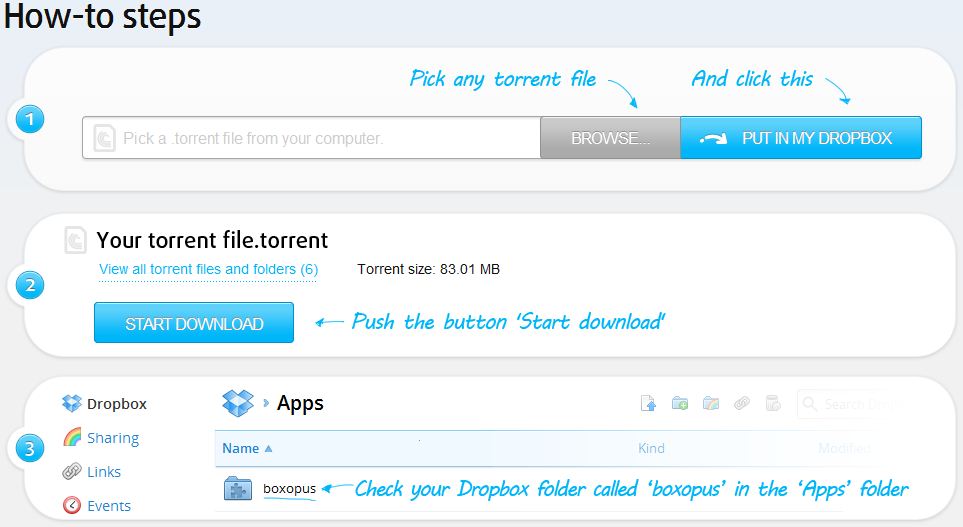Viewport: 963px width, 527px height.
Task: Click the boxopus app folder icon
Action: coord(238,488)
